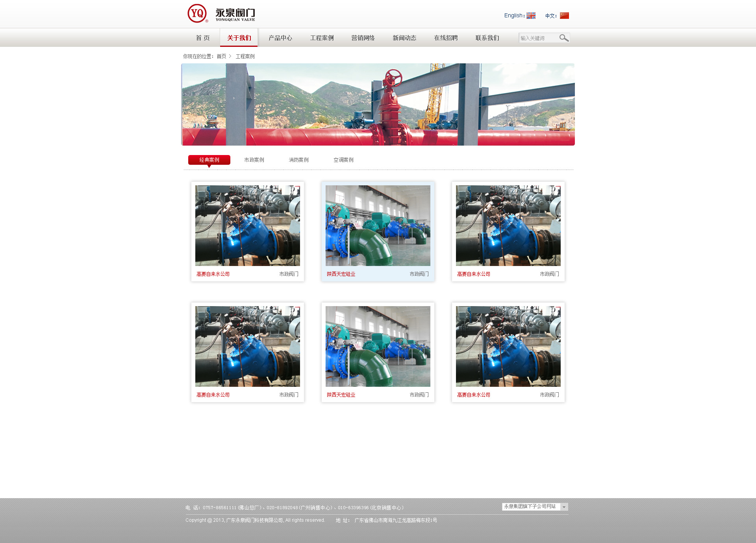756x543 pixels.
Task: Click the English UK flag icon
Action: pyautogui.click(x=531, y=16)
